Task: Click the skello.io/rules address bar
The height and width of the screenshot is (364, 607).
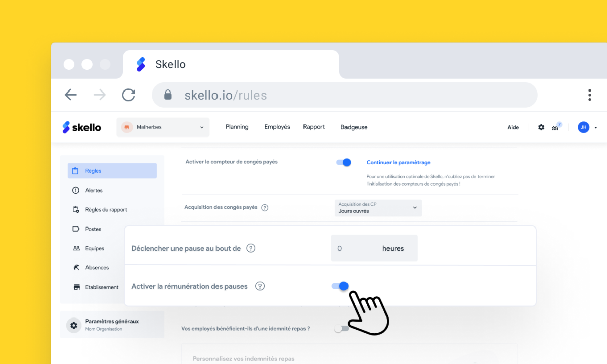Action: pyautogui.click(x=344, y=95)
